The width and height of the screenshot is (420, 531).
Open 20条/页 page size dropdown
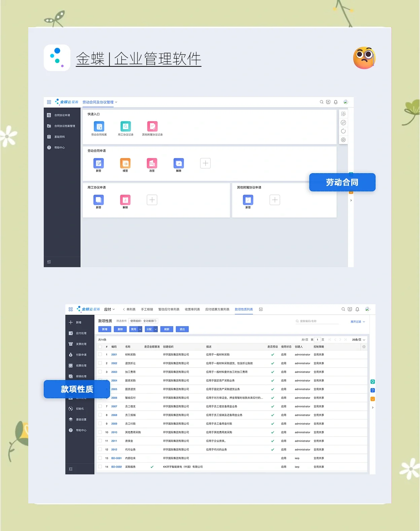358,340
